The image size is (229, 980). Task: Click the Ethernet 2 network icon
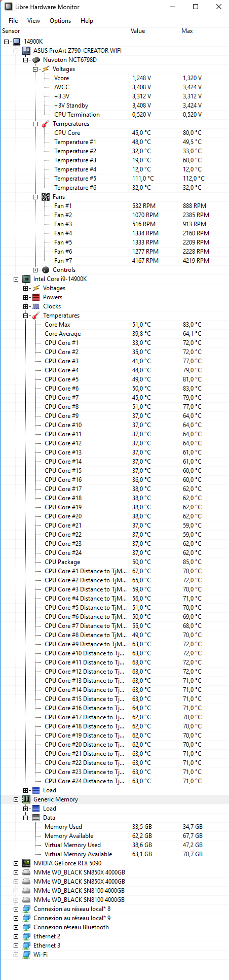pos(26,936)
